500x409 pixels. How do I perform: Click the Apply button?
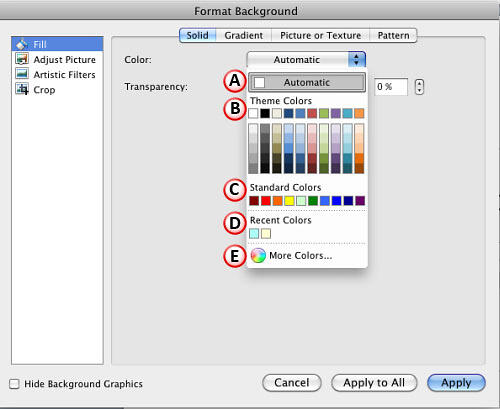point(456,383)
